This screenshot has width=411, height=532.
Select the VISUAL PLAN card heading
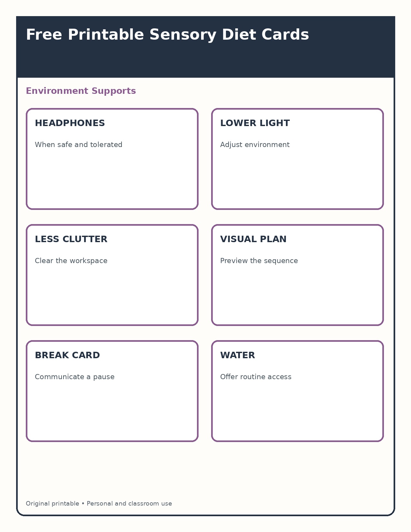point(253,239)
